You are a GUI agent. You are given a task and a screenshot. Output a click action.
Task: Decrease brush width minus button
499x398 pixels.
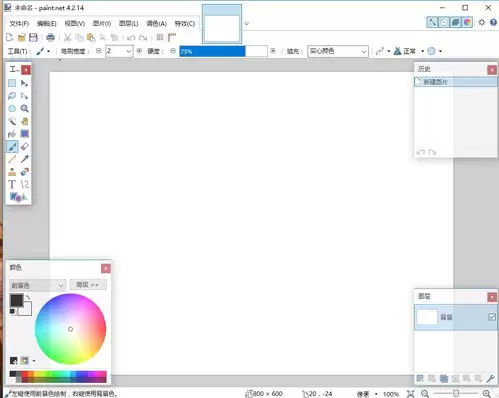point(98,51)
